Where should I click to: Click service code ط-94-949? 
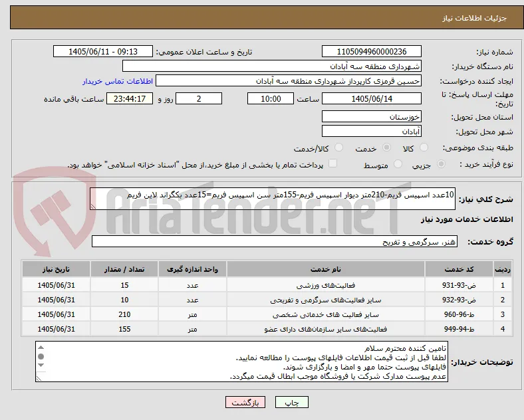click(459, 329)
